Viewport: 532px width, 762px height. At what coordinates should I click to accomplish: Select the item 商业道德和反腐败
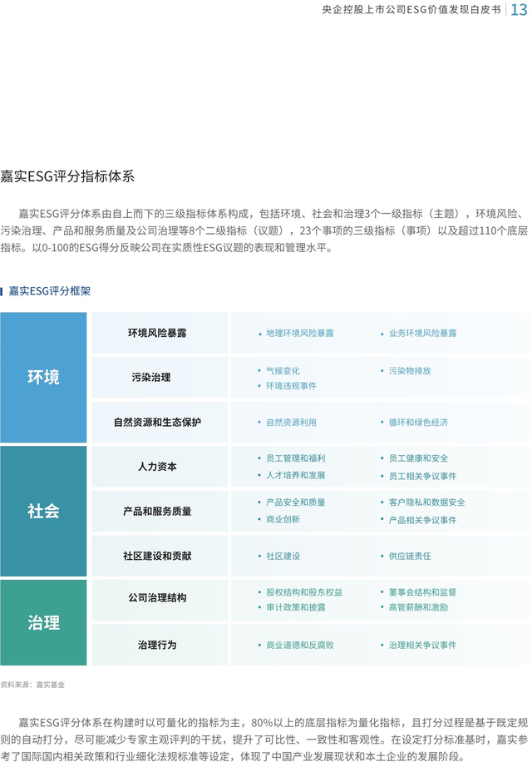click(299, 646)
